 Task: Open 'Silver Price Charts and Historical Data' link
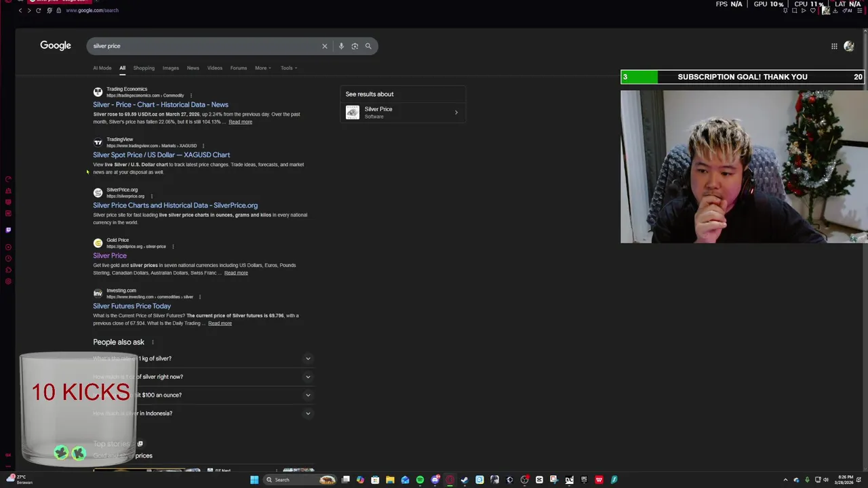coord(175,205)
